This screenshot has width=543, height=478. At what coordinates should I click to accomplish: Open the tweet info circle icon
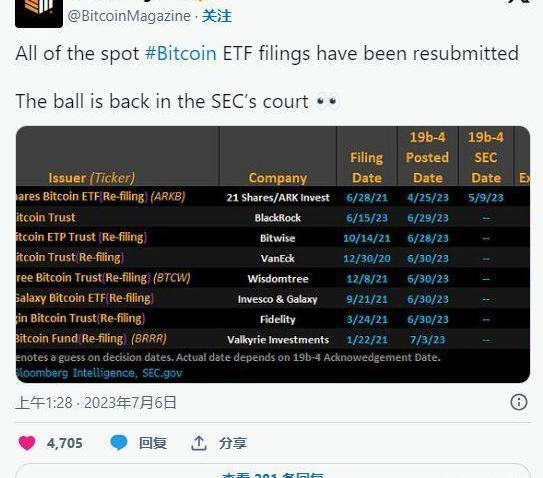pos(519,402)
